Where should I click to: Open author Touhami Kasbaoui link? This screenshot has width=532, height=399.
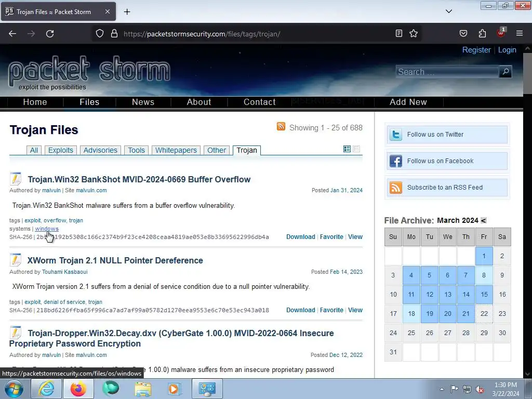point(65,272)
